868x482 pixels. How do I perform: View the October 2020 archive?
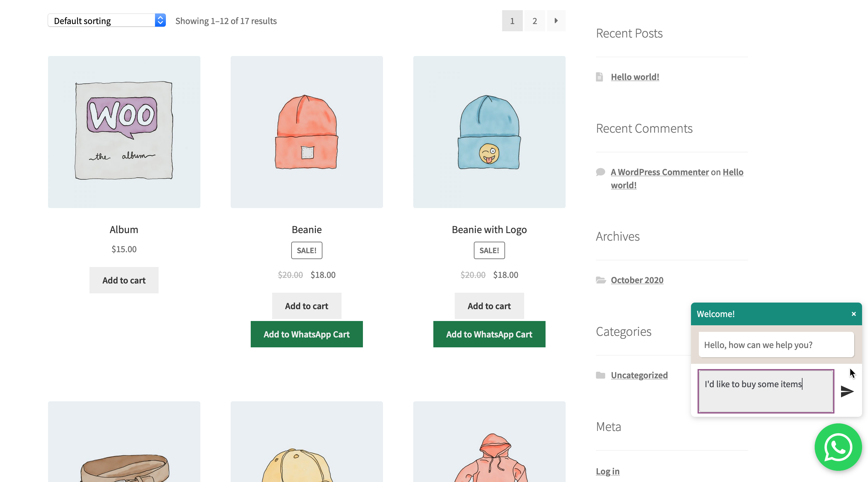pyautogui.click(x=637, y=280)
